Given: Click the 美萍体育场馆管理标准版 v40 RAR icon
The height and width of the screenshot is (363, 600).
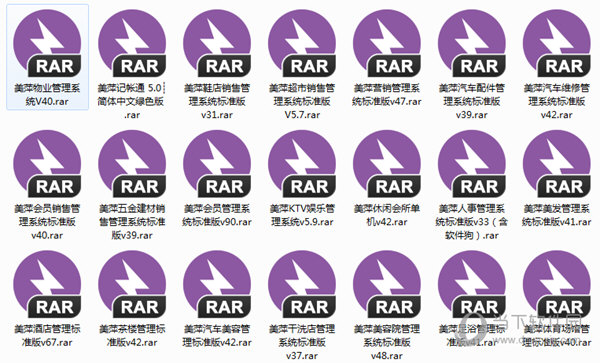Looking at the screenshot, I should coord(557,284).
